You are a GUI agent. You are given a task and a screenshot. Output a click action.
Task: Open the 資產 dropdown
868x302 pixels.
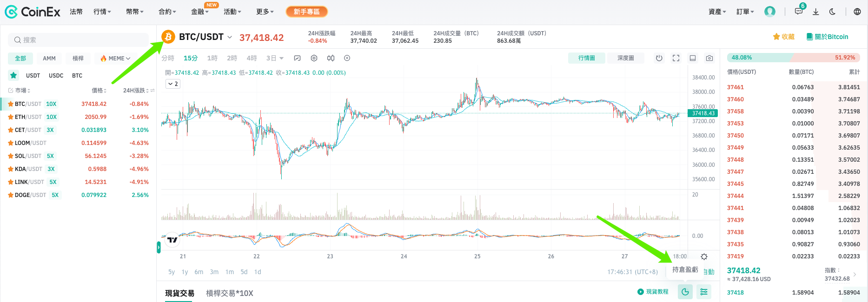click(717, 12)
